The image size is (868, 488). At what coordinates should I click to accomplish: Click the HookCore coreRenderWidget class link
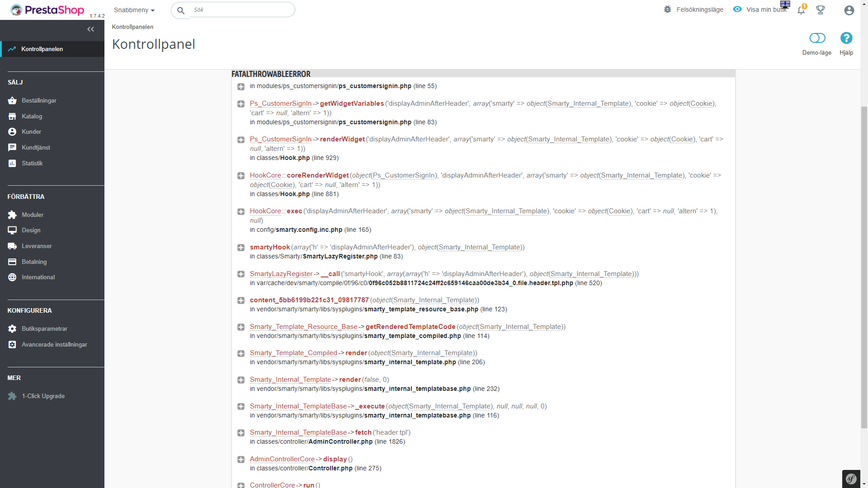pyautogui.click(x=265, y=175)
